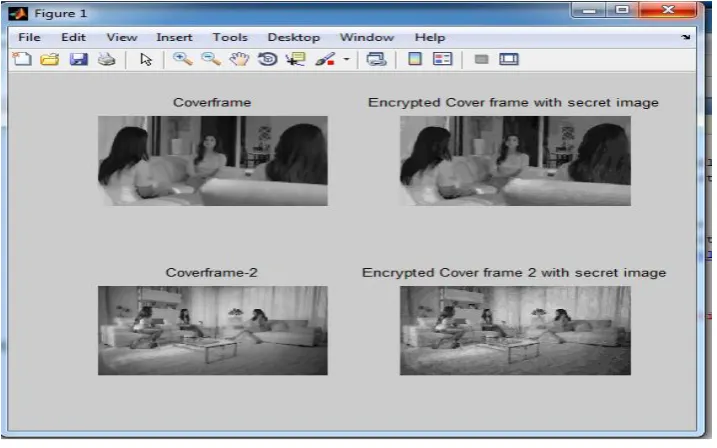Expand the Brush tool color dropdown arrow
This screenshot has width=717, height=448.
click(346, 59)
